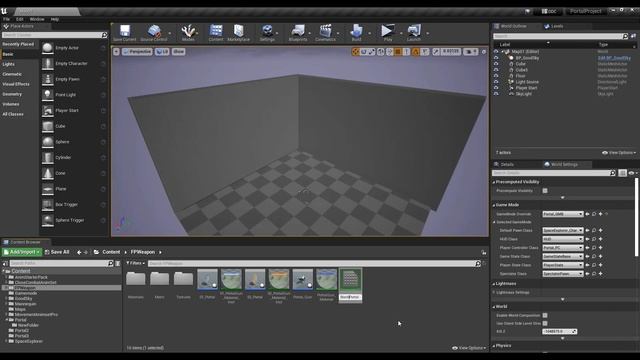Click Save All in Content Browser
The image size is (640, 360).
(57, 252)
